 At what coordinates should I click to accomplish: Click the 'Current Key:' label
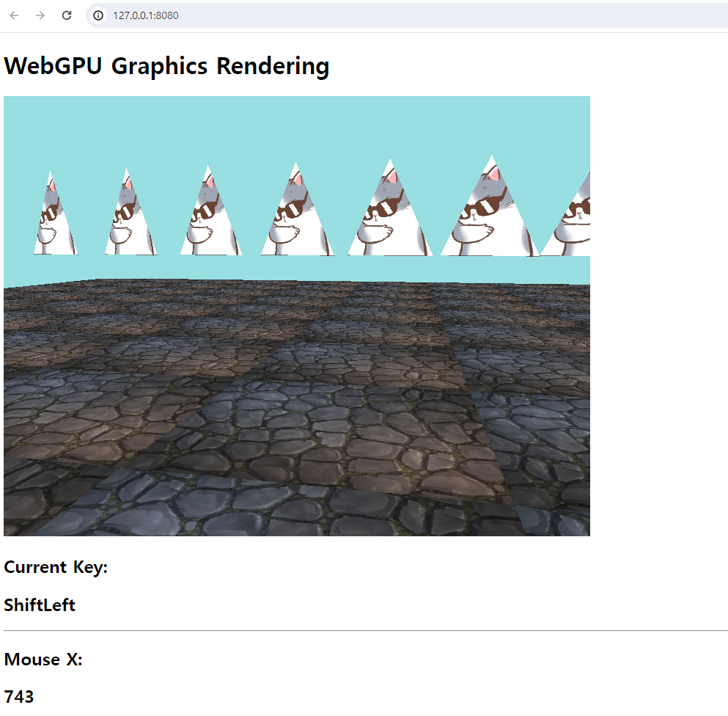coord(56,567)
